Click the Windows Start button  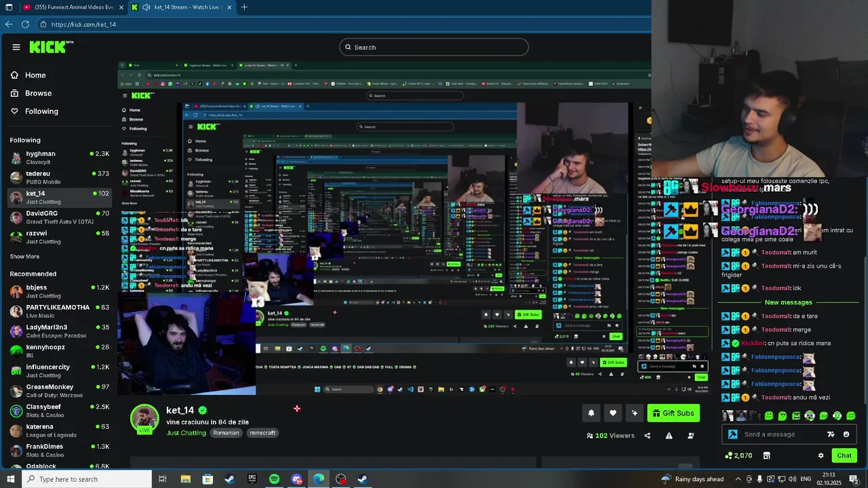coord(11,479)
